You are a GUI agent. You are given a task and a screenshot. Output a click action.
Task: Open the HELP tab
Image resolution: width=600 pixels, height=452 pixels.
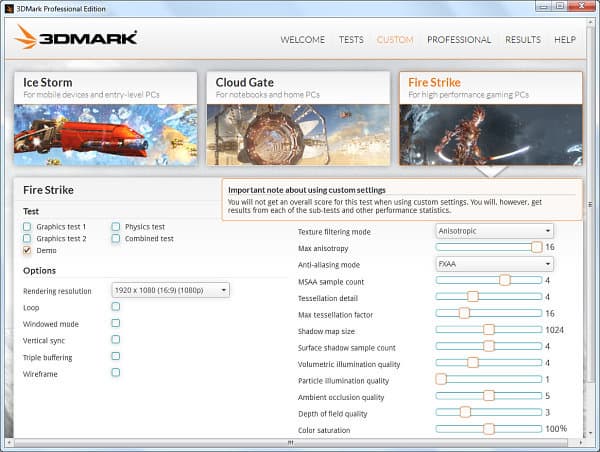click(565, 40)
